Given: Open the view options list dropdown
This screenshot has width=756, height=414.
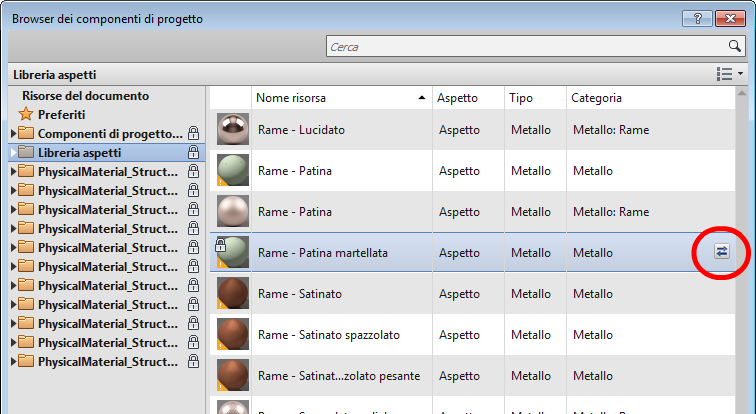Looking at the screenshot, I should pyautogui.click(x=730, y=74).
